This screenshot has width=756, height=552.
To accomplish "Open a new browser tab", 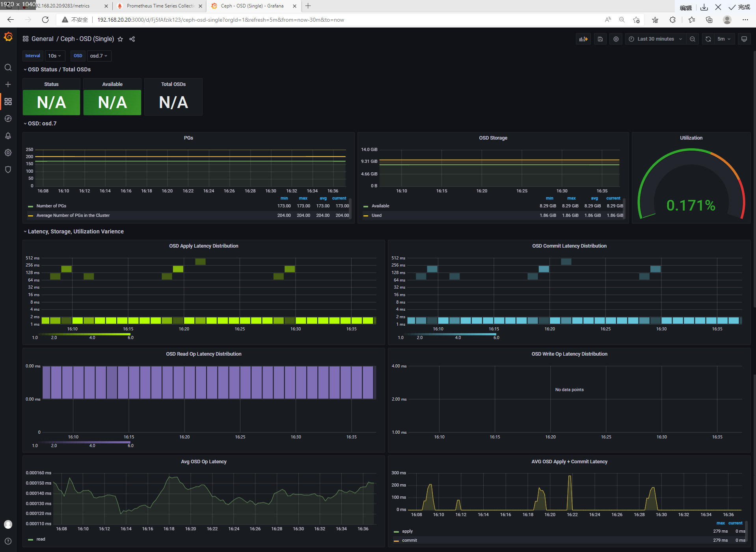I will (x=308, y=6).
